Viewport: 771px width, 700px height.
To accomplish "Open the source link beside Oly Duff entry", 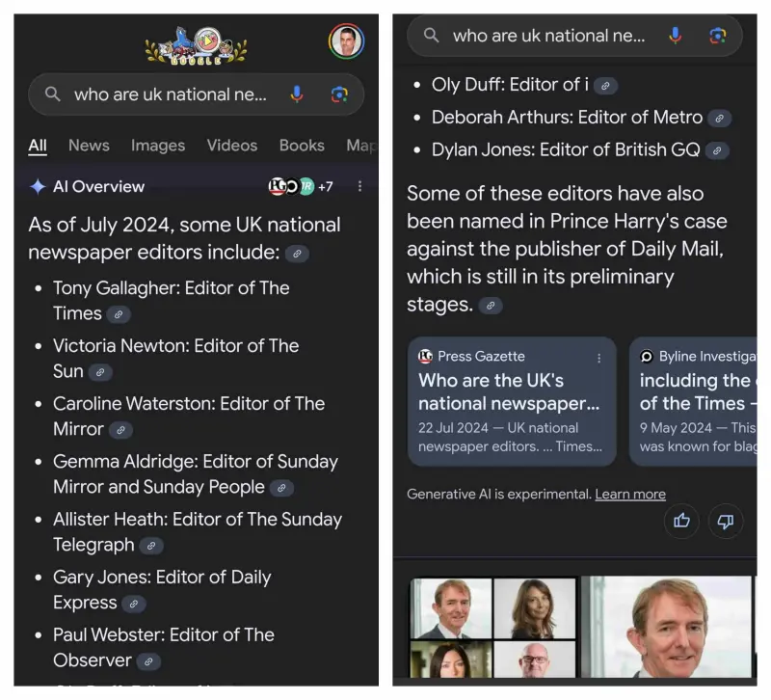I will (x=606, y=86).
